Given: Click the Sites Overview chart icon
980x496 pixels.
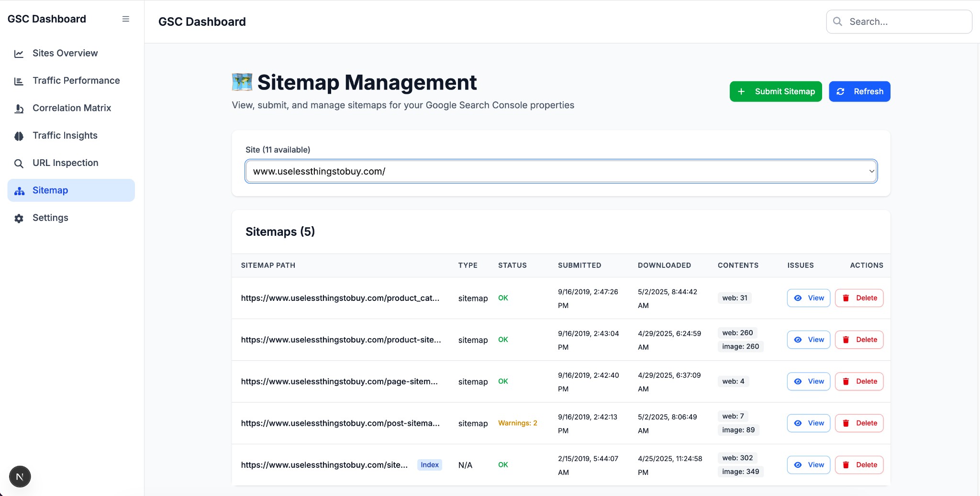Looking at the screenshot, I should 19,54.
